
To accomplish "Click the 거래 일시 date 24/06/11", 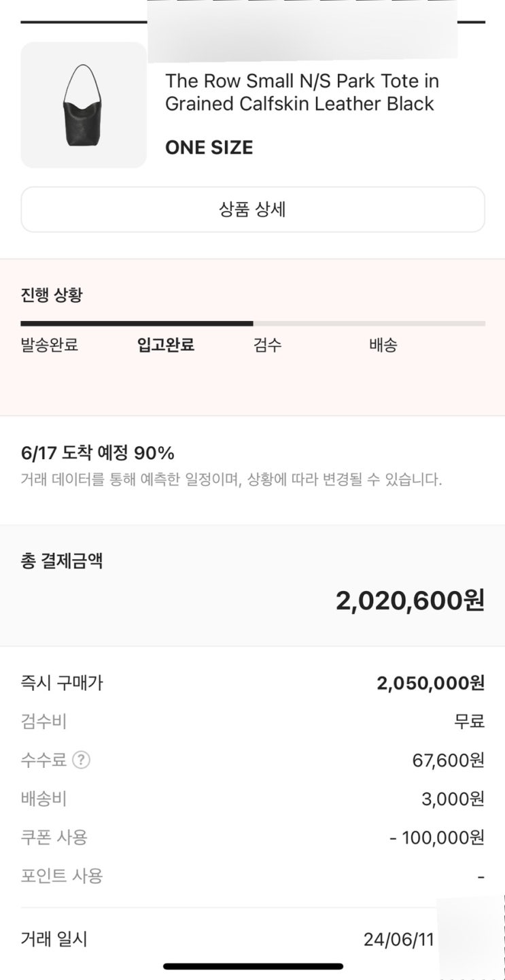I will tap(398, 940).
